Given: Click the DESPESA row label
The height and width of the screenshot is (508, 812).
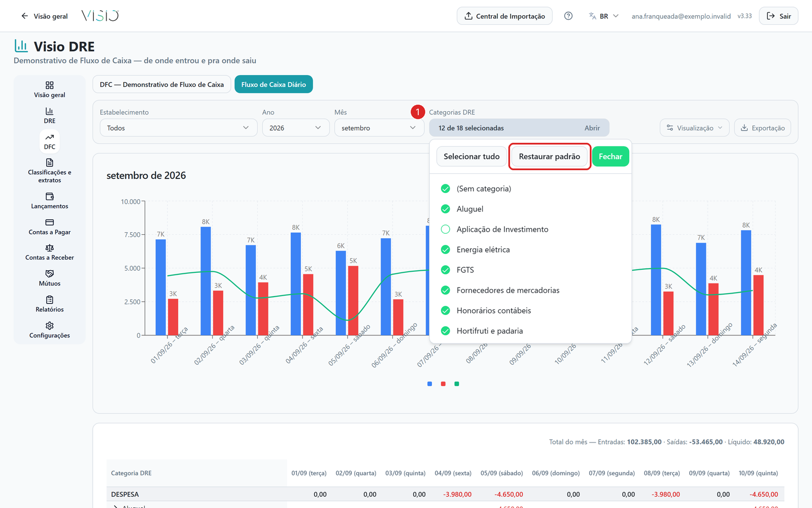Looking at the screenshot, I should (125, 494).
